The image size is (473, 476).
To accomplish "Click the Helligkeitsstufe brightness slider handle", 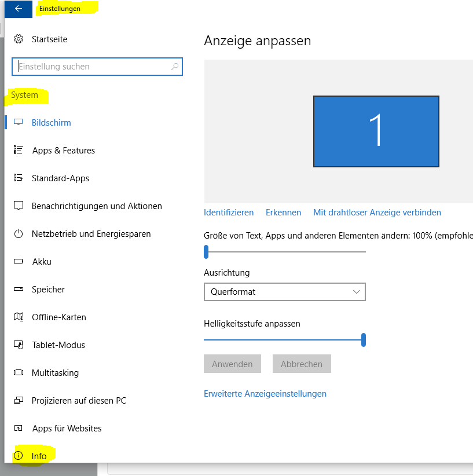I will [364, 340].
